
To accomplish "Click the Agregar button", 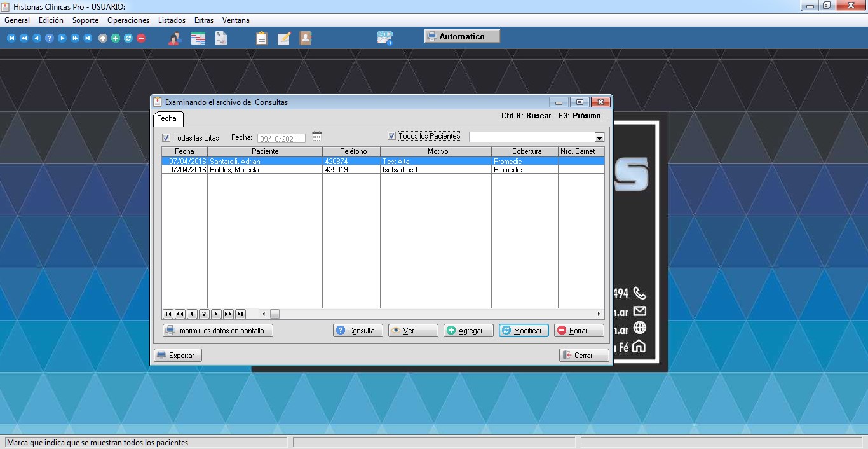I will (x=468, y=331).
